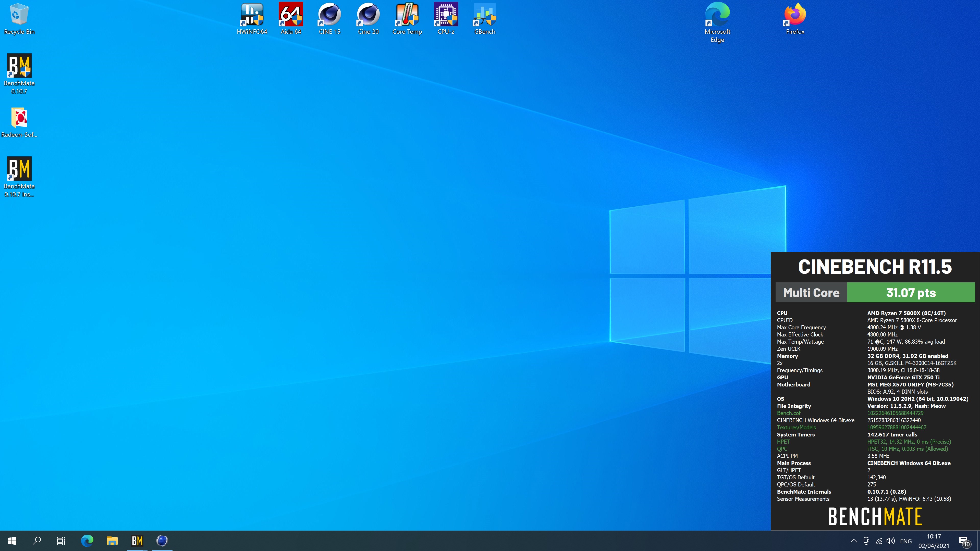Open the clock showing 10:17 02/04/2021
The image size is (980, 551).
[x=934, y=541]
